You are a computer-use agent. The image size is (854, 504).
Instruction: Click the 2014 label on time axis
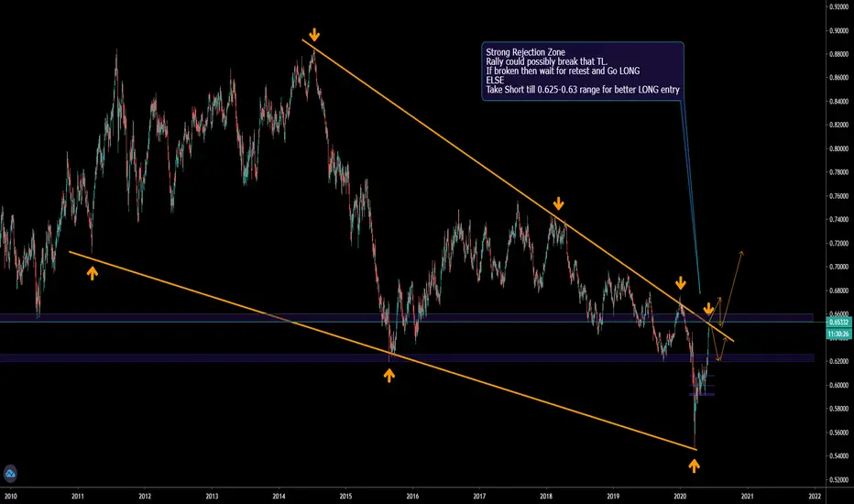[279, 497]
